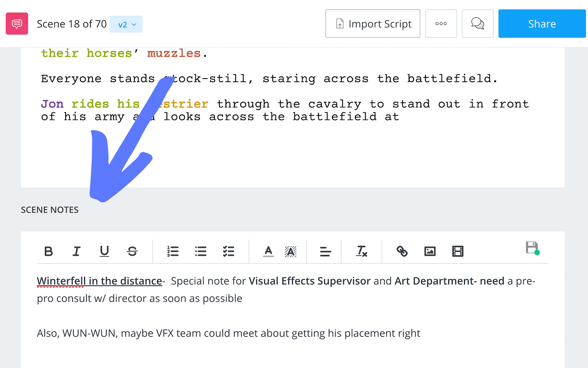
Task: Insert a video into notes
Action: tap(458, 251)
